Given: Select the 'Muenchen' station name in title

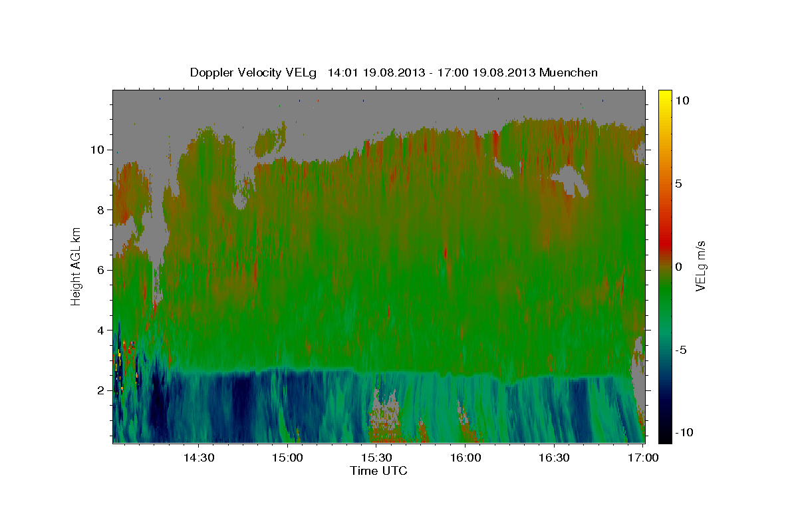Looking at the screenshot, I should tap(569, 72).
